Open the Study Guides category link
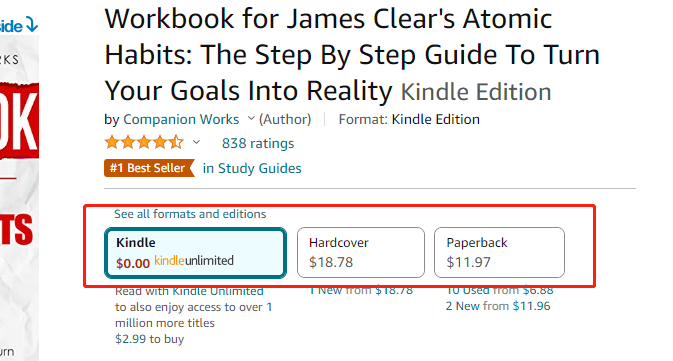Viewport: 673px width, 361px height. (252, 168)
